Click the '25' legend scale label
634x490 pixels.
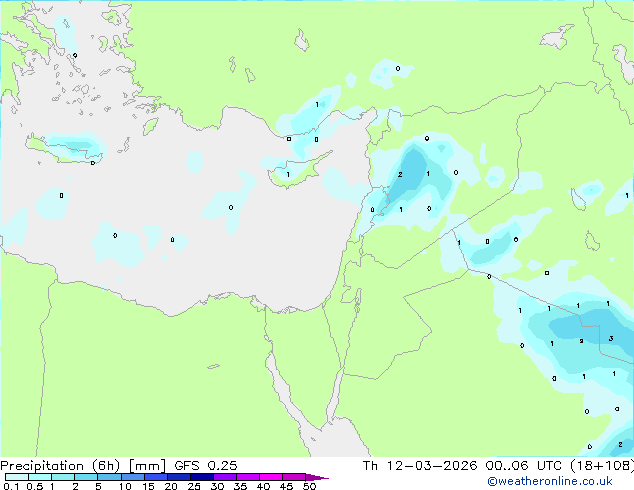coord(194,486)
